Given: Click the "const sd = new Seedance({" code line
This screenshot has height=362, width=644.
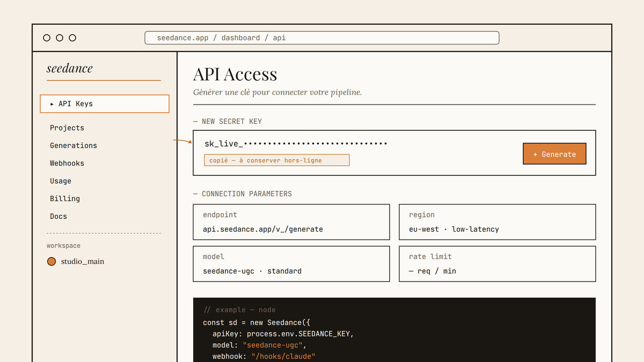Looking at the screenshot, I should (x=257, y=322).
